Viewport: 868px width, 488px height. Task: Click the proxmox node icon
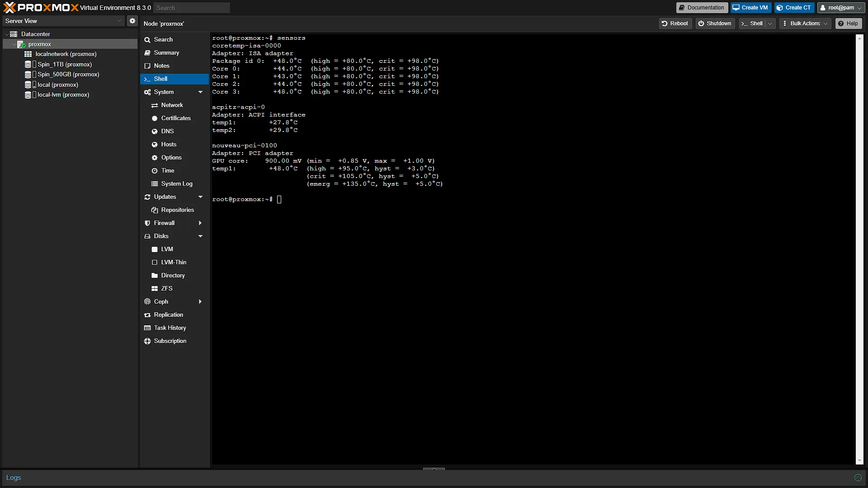pos(21,44)
